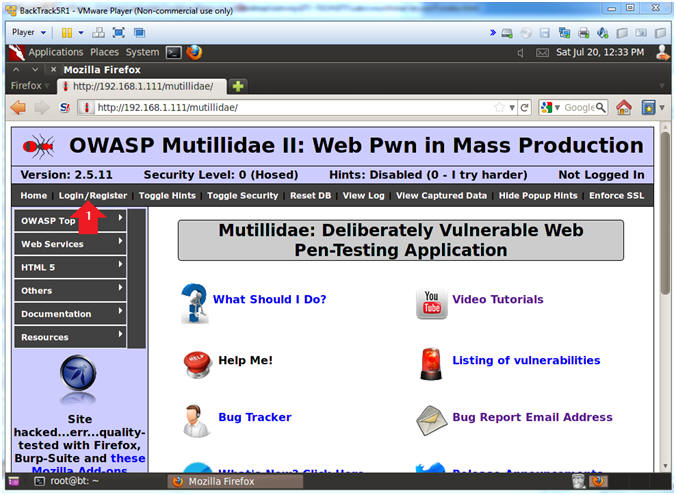
Task: Click VMware network adapter device icon
Action: 564,33
